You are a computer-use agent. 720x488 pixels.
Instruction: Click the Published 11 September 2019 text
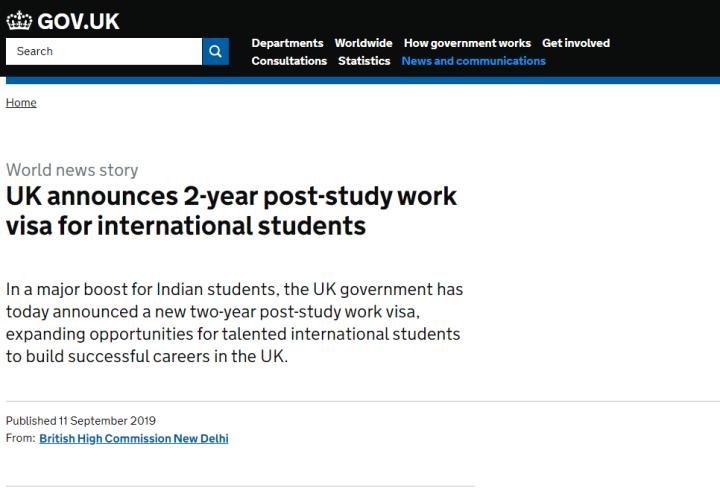81,421
